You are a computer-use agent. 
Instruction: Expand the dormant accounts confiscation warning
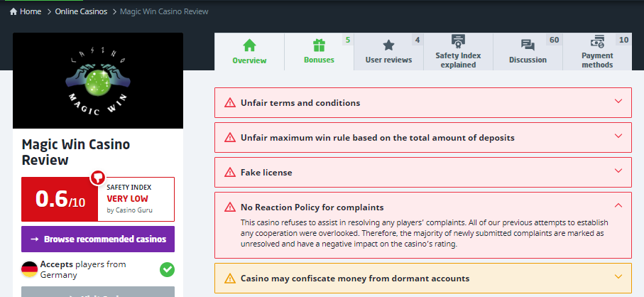coord(618,278)
